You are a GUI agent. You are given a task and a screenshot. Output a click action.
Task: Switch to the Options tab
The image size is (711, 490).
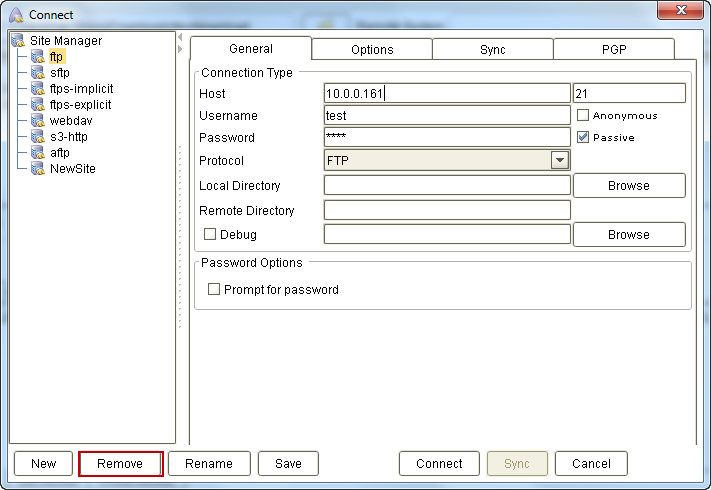(x=372, y=49)
